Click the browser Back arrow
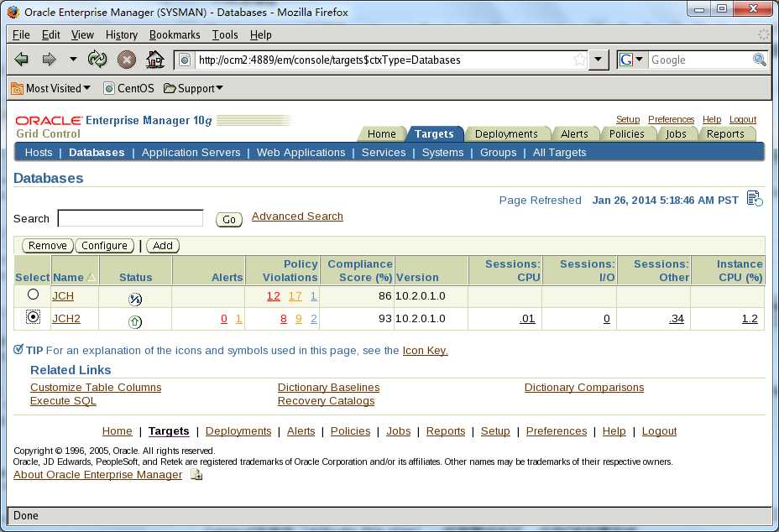This screenshot has width=779, height=532. 21,60
